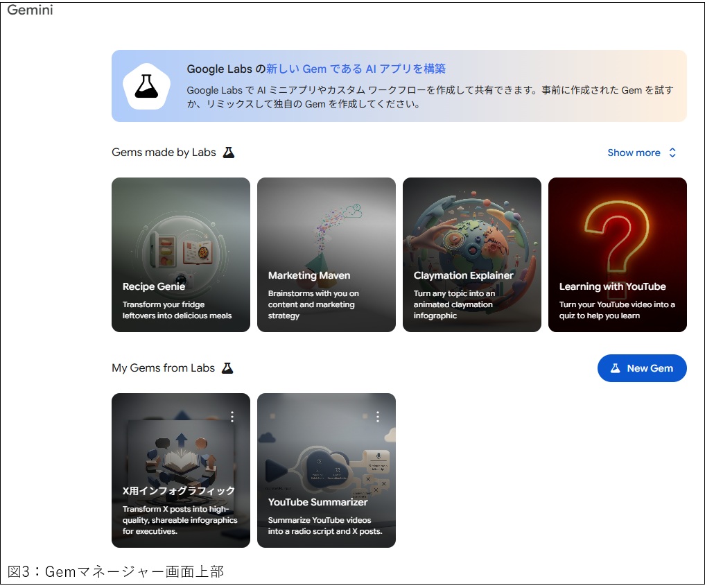Click the flask icon beside My Gems from Labs

[x=227, y=368]
